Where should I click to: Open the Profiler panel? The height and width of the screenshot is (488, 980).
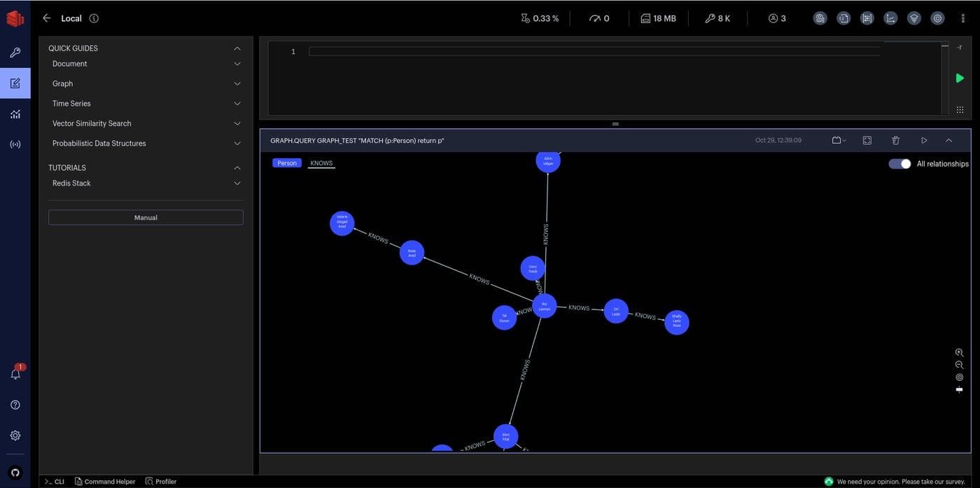point(161,482)
